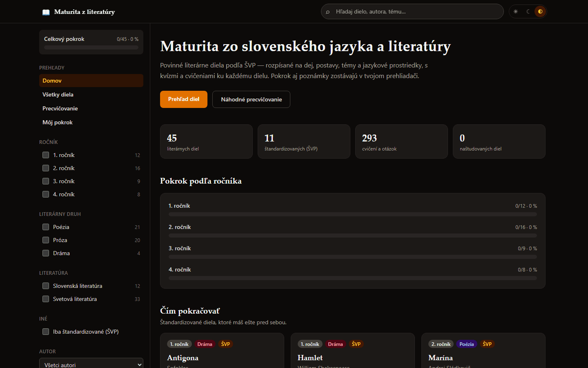The width and height of the screenshot is (588, 368).
Task: Click the Poézia tag on Marína card
Action: pyautogui.click(x=466, y=344)
